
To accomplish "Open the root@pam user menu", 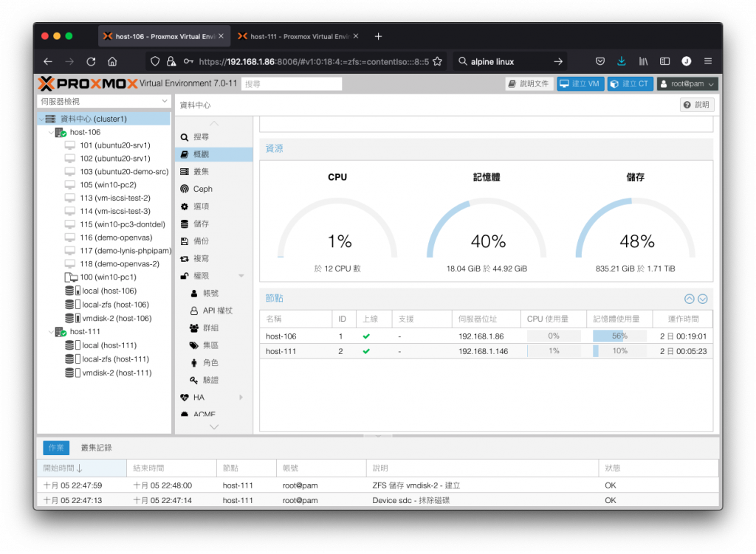I will point(687,84).
